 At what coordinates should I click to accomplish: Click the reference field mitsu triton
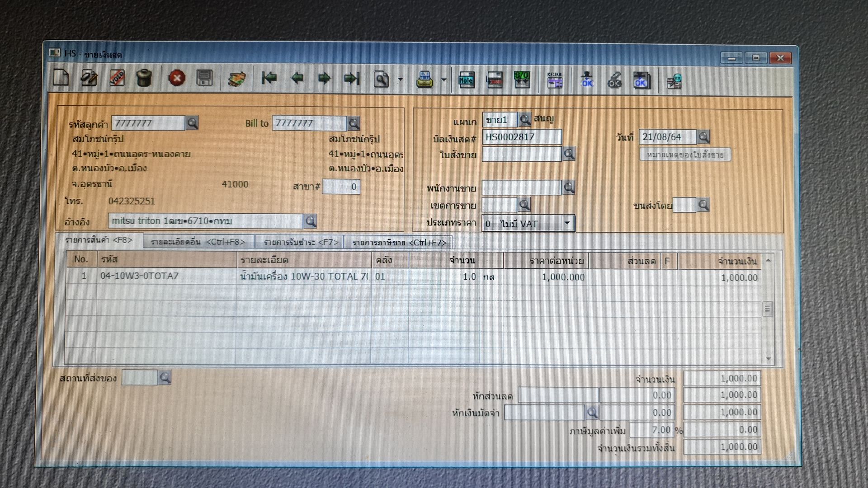(205, 221)
